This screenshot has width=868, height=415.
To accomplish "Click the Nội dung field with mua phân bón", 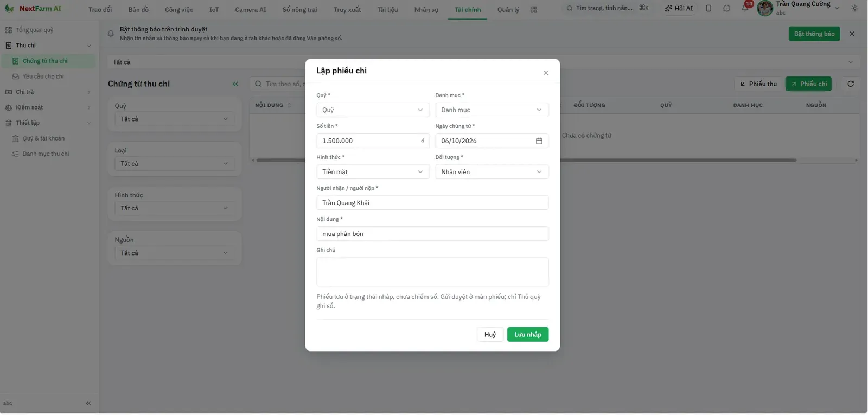I will tap(432, 234).
